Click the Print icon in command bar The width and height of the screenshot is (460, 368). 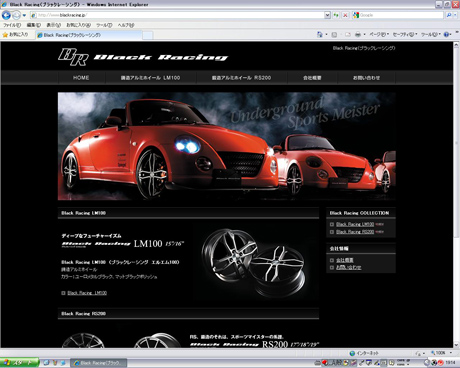pos(358,34)
